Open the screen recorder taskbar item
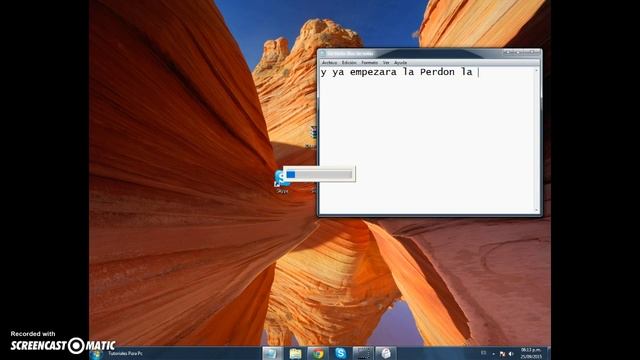 (363, 353)
